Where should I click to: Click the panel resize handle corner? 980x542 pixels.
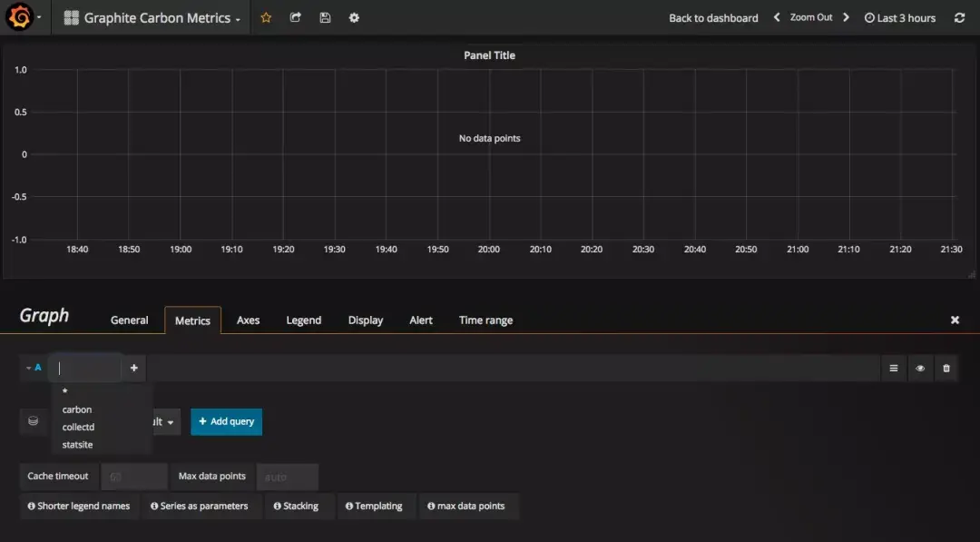[971, 274]
